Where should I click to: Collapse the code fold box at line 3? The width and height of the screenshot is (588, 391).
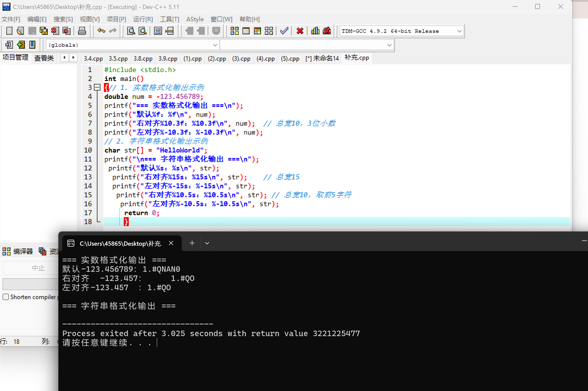(97, 87)
